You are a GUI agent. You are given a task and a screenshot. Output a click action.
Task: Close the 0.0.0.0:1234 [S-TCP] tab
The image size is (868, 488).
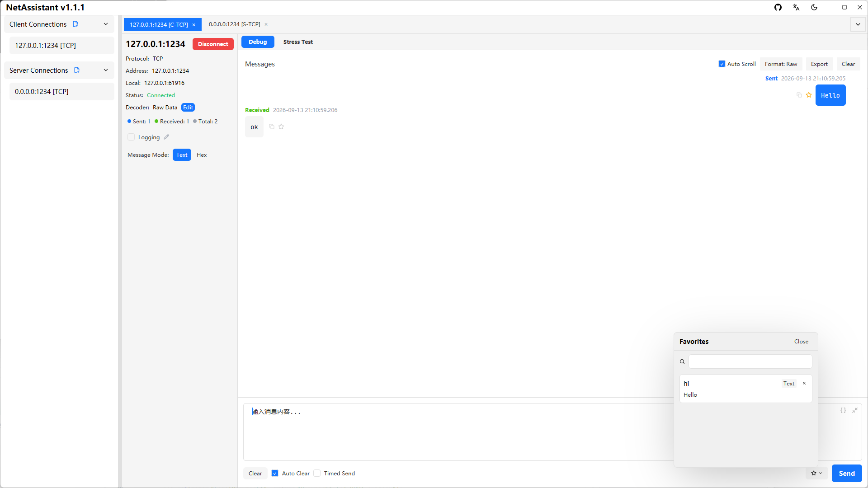pyautogui.click(x=266, y=24)
